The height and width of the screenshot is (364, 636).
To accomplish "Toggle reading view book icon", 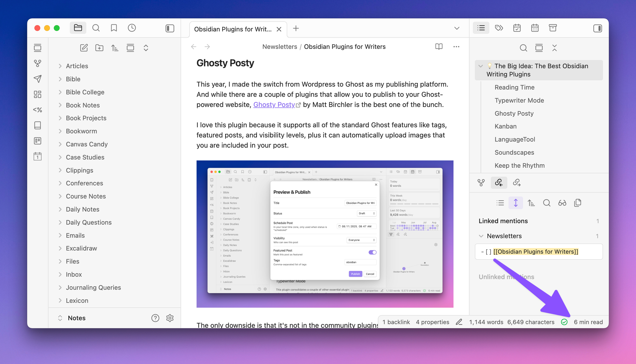I will click(x=439, y=47).
